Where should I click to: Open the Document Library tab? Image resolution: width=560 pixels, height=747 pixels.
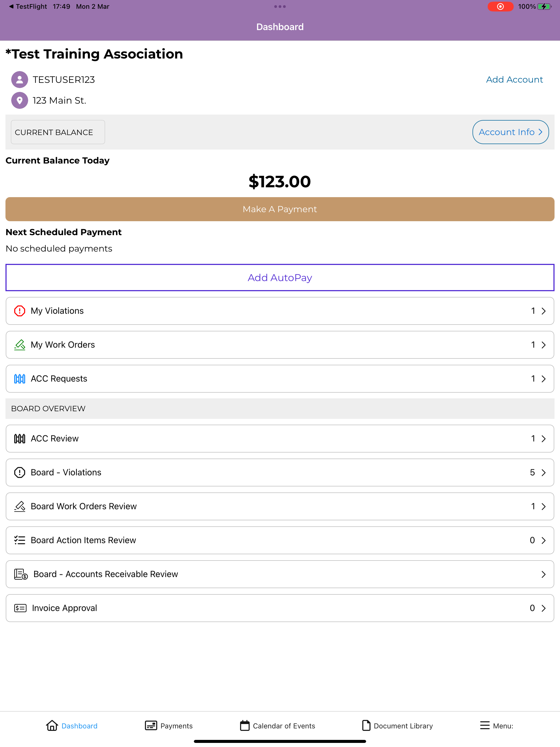point(397,726)
